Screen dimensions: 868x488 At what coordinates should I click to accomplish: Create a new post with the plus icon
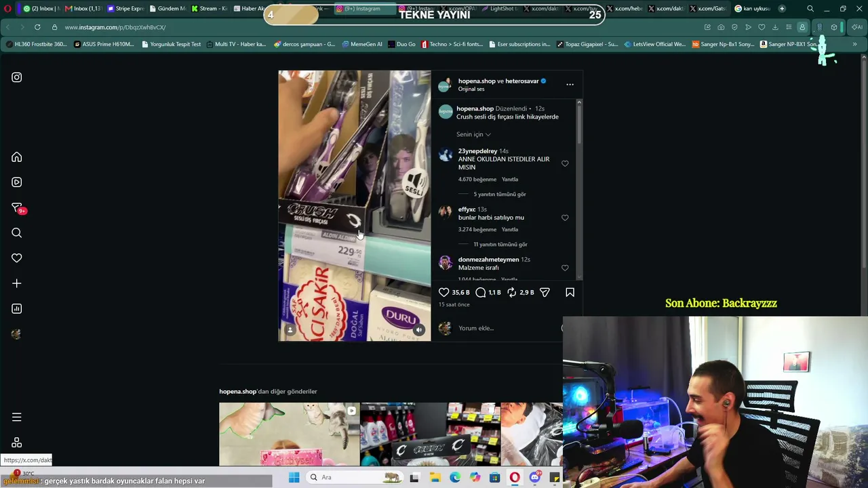17,283
